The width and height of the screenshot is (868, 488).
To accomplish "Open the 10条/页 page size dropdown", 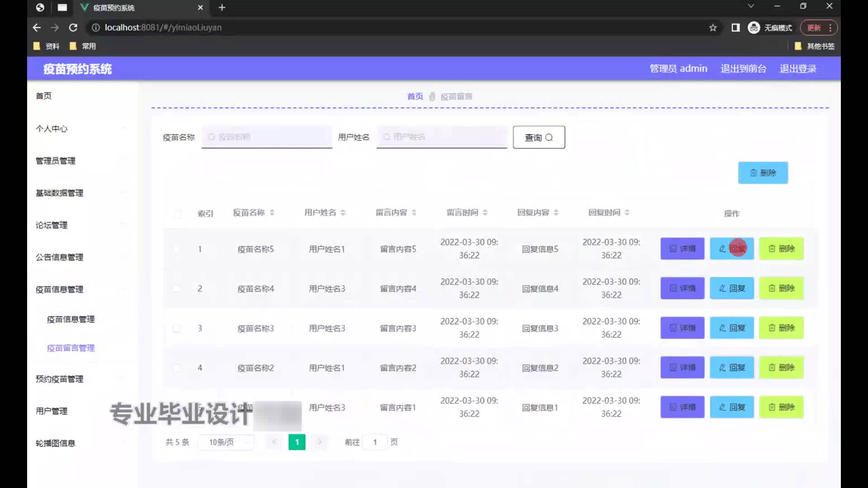I will coord(226,442).
